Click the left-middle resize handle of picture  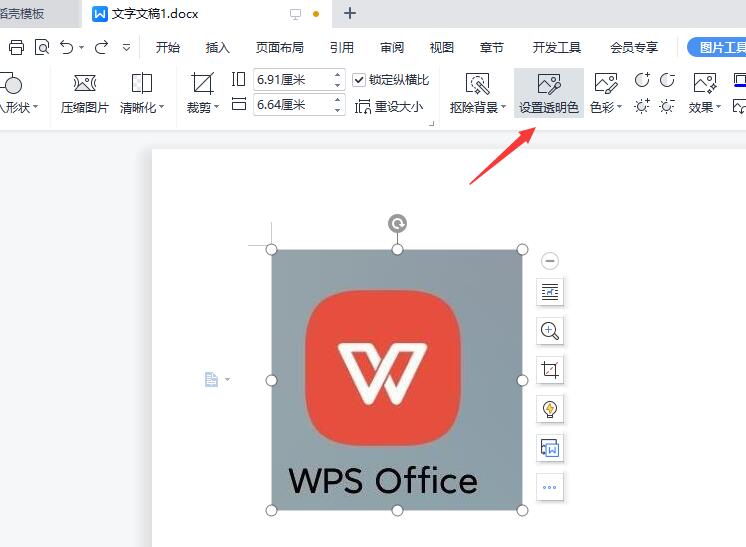(271, 380)
